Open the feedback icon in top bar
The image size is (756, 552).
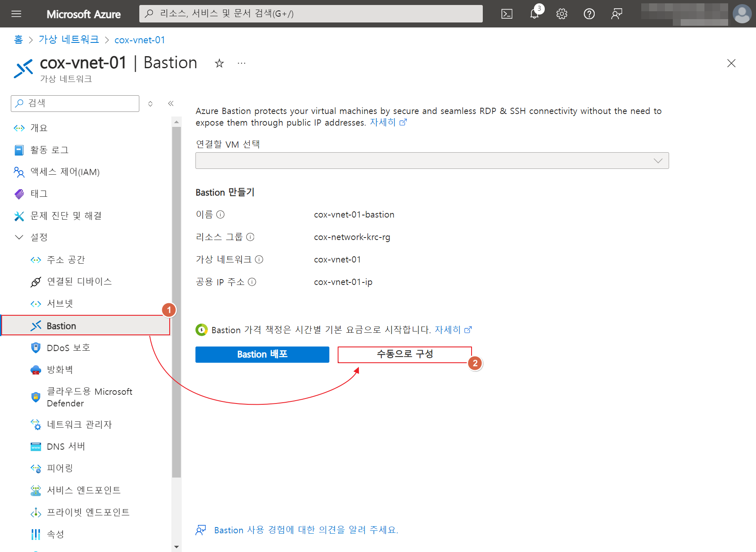tap(617, 14)
